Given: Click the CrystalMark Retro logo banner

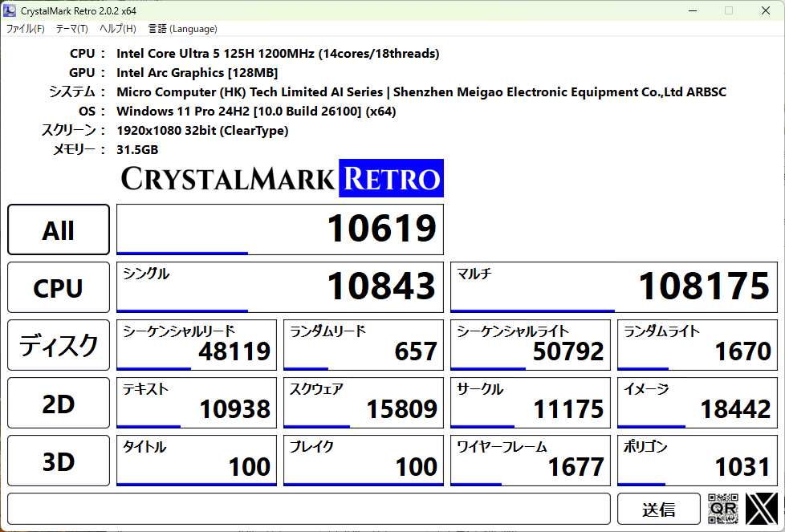Looking at the screenshot, I should pyautogui.click(x=281, y=178).
